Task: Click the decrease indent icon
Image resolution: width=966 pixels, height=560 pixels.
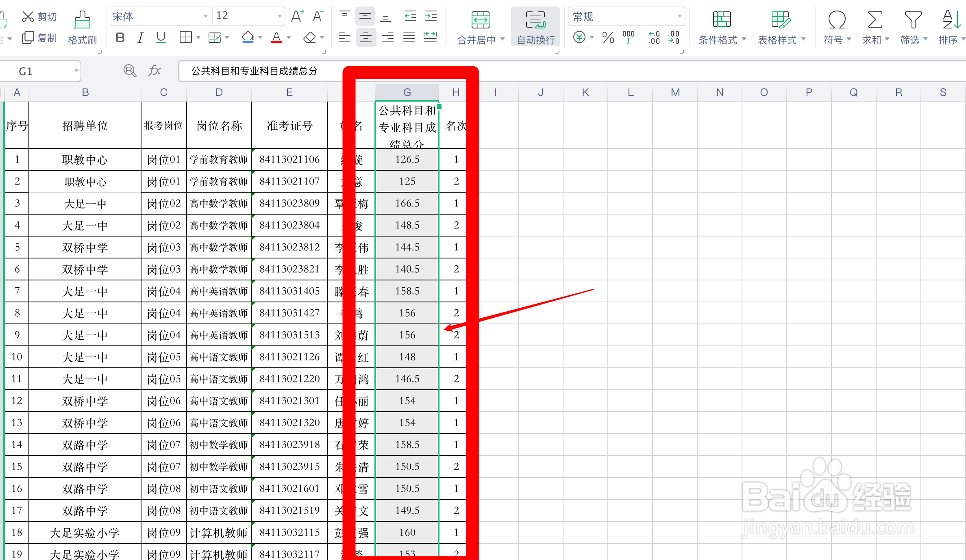Action: [x=411, y=16]
